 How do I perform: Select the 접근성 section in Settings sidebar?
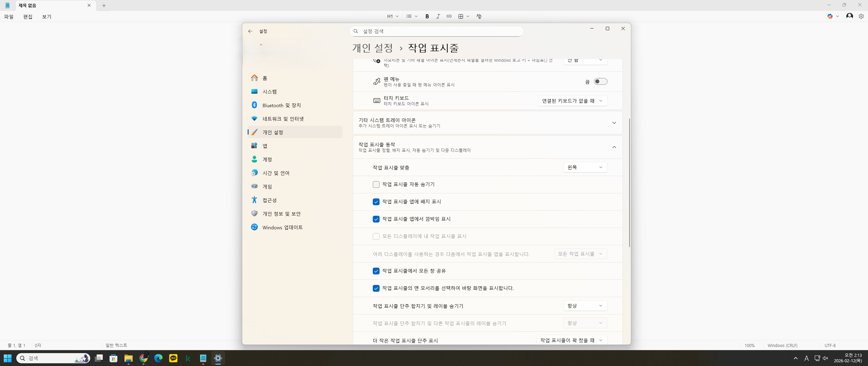pos(270,200)
